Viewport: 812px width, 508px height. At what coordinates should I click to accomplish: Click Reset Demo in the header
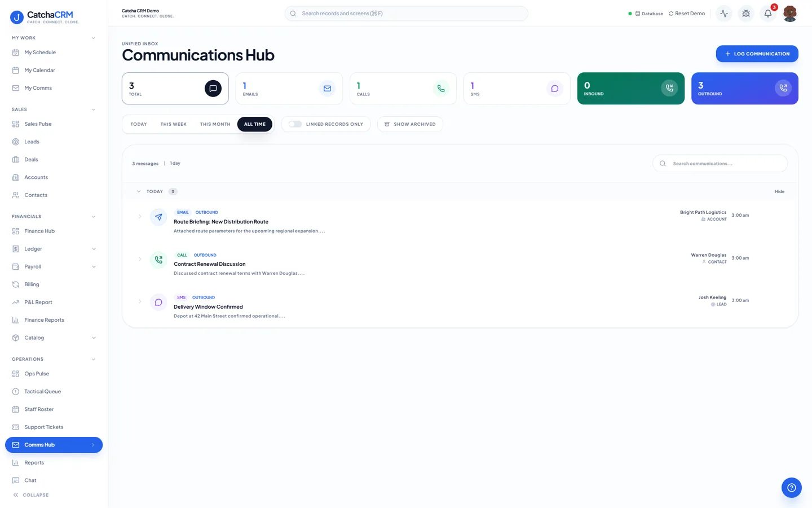687,14
